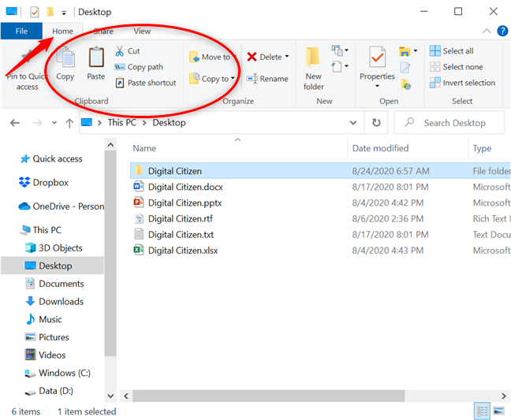Image resolution: width=511 pixels, height=420 pixels.
Task: Open the File tab
Action: 21,32
